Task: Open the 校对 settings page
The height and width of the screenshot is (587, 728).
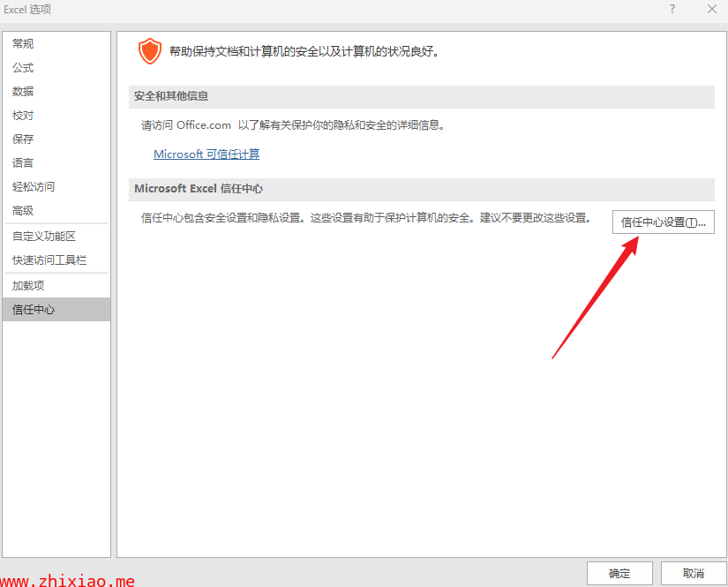Action: (56, 115)
